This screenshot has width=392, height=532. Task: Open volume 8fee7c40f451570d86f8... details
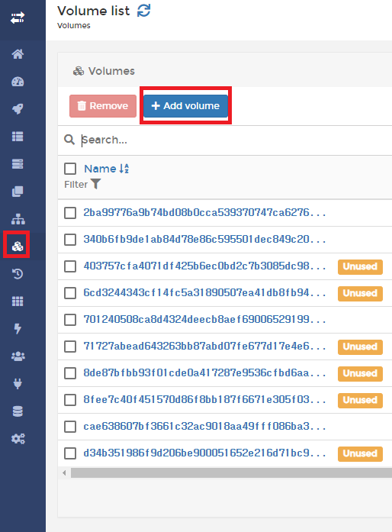[204, 400]
